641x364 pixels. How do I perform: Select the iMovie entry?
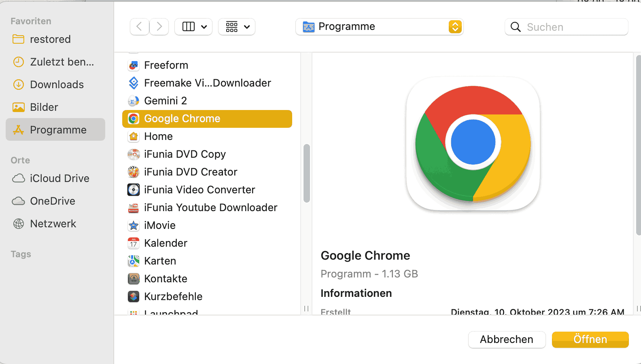coord(207,225)
